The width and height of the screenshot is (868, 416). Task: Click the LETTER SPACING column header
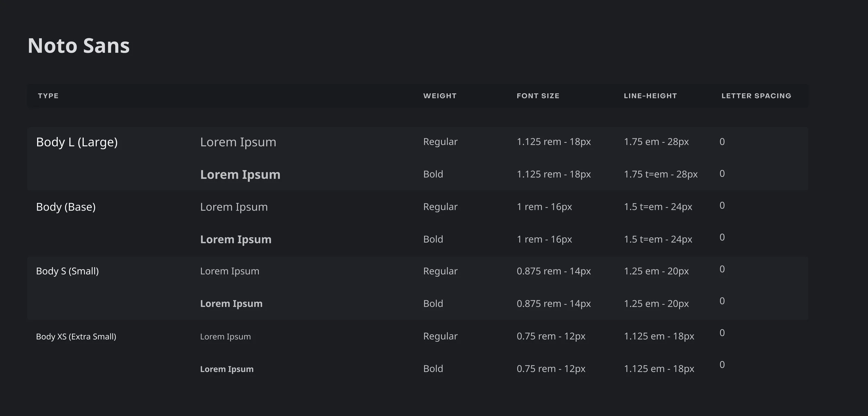point(756,96)
